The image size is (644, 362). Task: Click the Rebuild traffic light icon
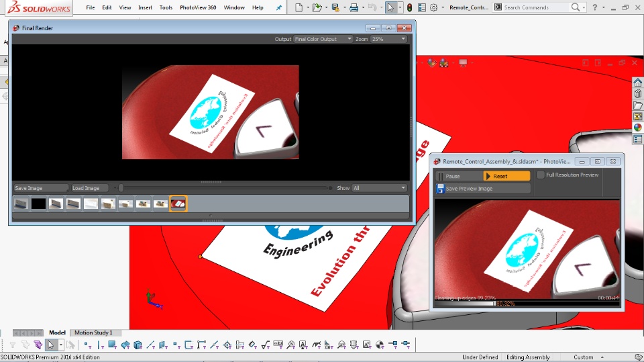coord(409,7)
